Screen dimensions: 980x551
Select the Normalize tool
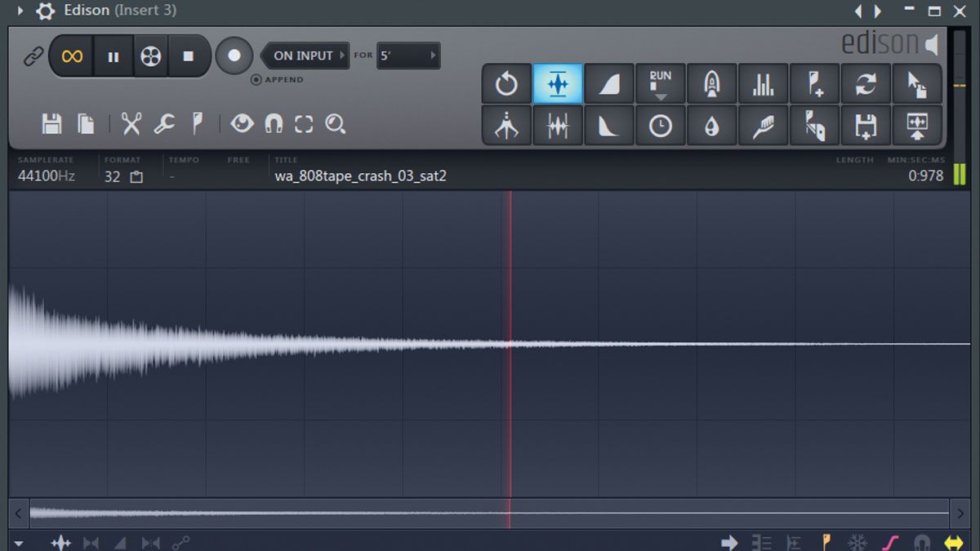click(558, 82)
